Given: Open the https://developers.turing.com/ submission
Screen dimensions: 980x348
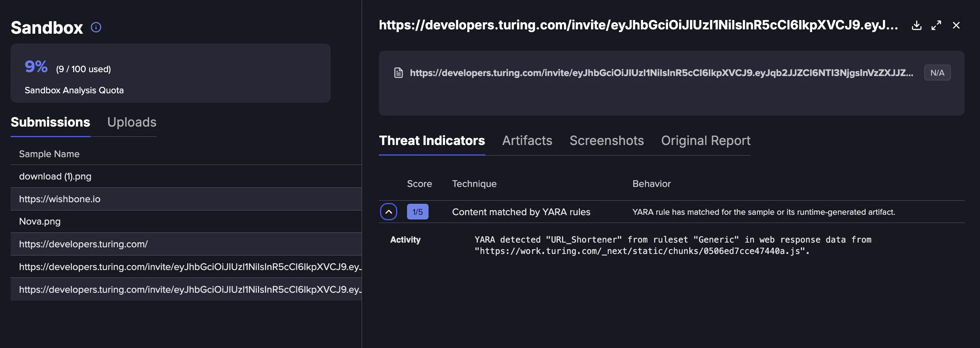Looking at the screenshot, I should pos(186,244).
